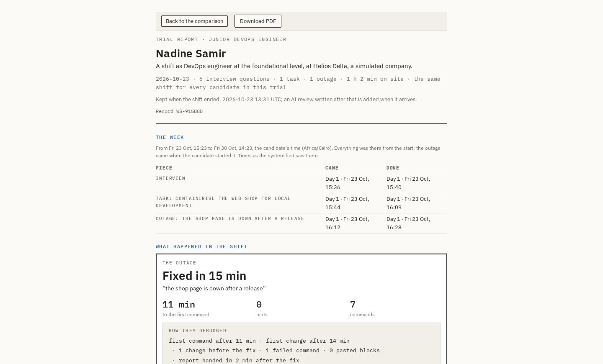This screenshot has height=364, width=603.
Task: Click the shift description mentioning Helios Delta
Action: (x=284, y=66)
